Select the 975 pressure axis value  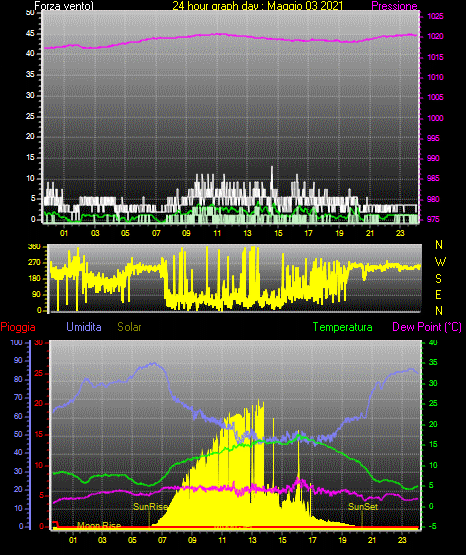433,219
